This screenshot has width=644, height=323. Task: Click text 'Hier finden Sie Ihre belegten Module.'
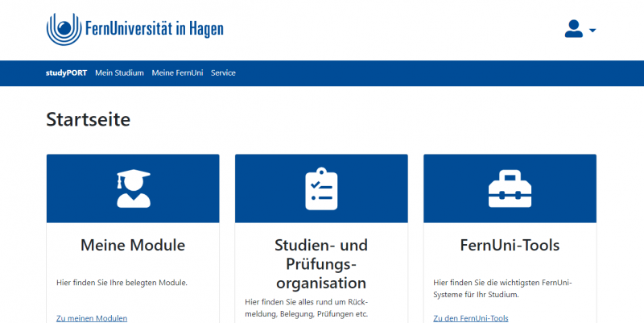point(122,283)
